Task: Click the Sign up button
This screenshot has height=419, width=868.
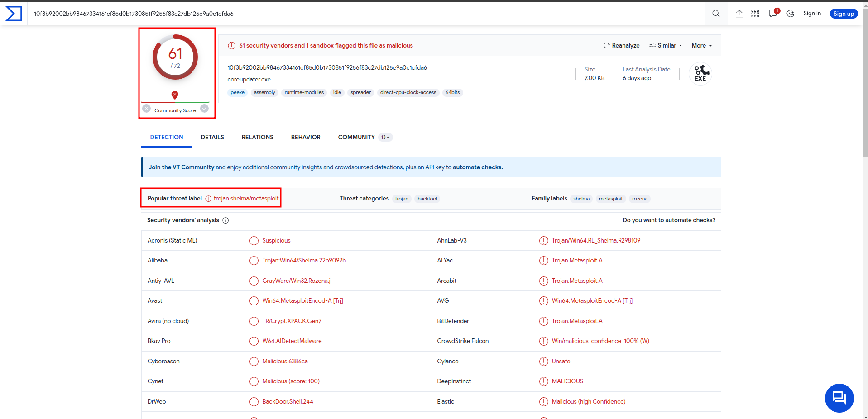Action: click(x=844, y=14)
